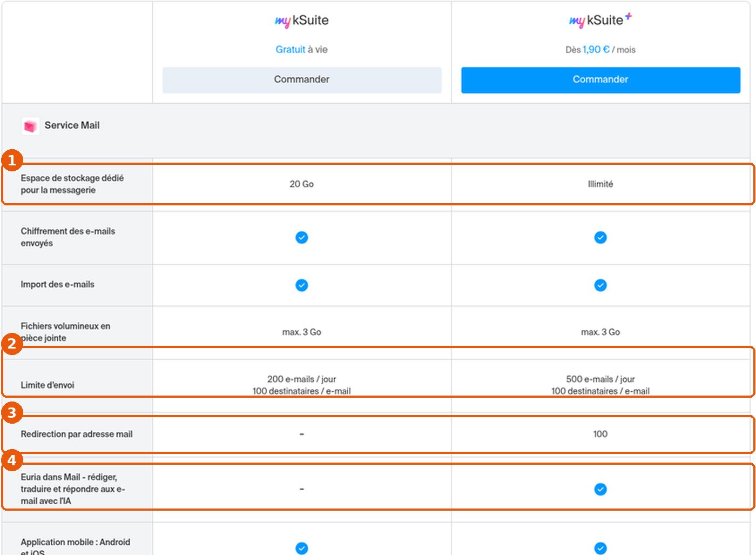The width and height of the screenshot is (756, 555).
Task: Click the my kSuite+ logo heading
Action: coord(600,21)
